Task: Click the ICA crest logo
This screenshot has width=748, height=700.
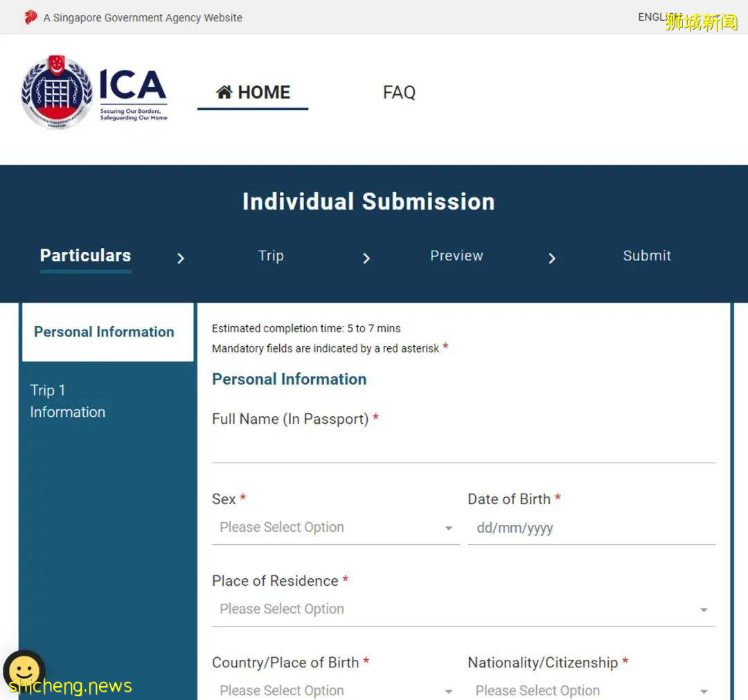Action: [x=57, y=92]
